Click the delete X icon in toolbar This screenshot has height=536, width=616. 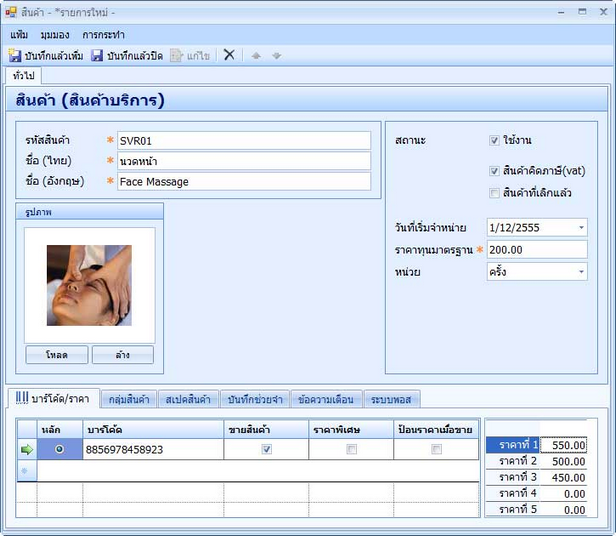[x=229, y=55]
